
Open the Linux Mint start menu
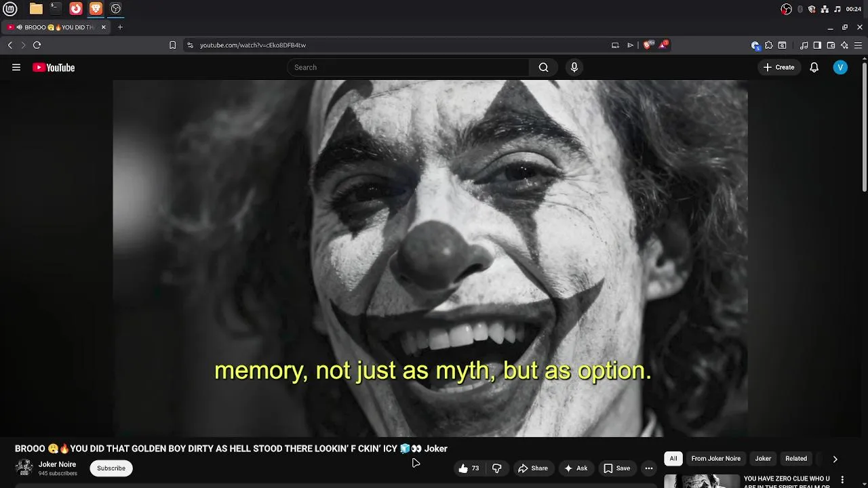coord(12,9)
